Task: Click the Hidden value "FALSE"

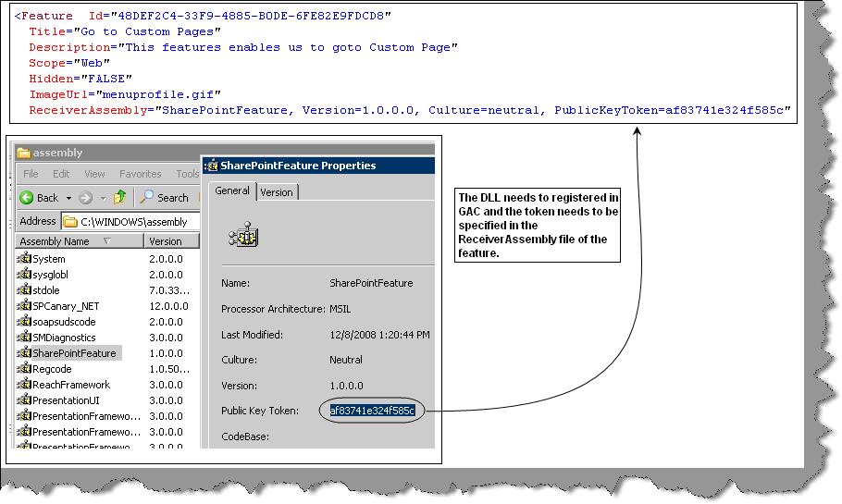Action: click(x=106, y=79)
